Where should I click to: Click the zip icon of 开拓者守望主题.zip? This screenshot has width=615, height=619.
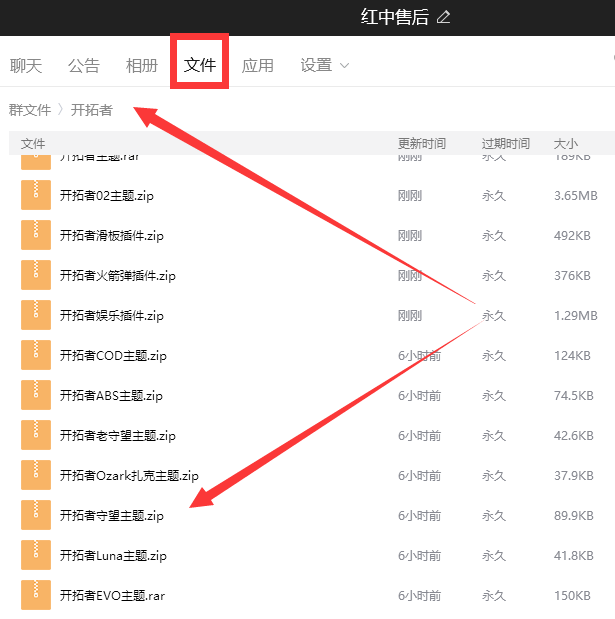(36, 515)
